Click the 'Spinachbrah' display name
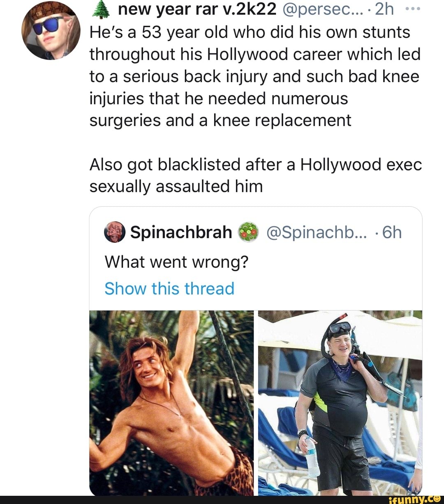This screenshot has height=504, width=444. point(181,232)
